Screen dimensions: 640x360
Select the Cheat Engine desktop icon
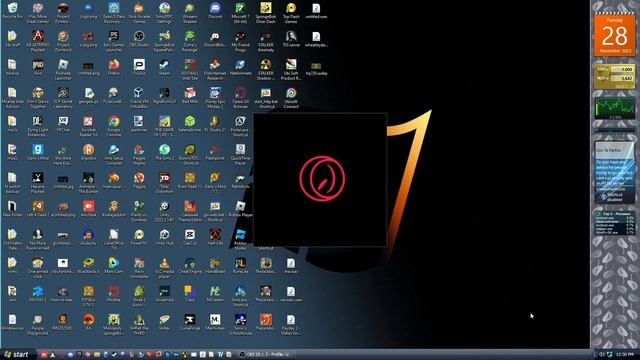[190, 265]
